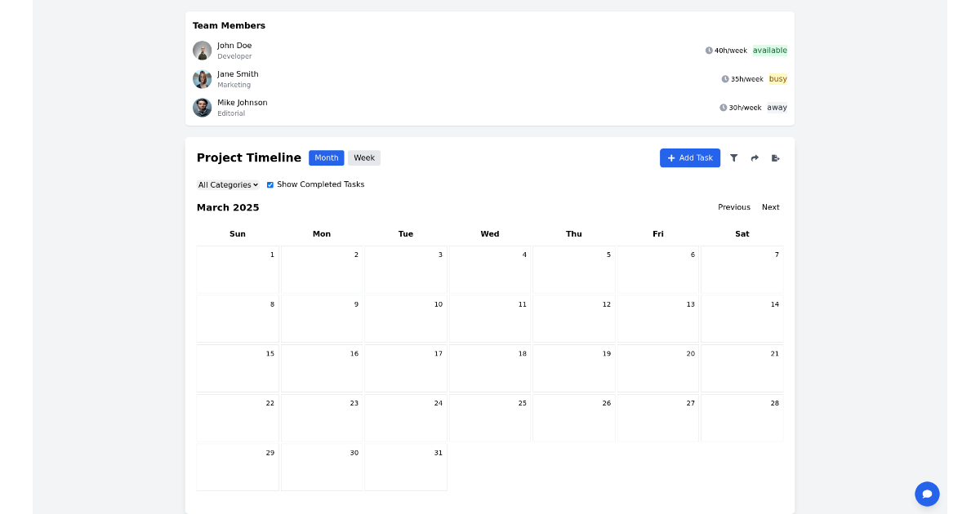Switch timeline to Week view

[x=363, y=157]
